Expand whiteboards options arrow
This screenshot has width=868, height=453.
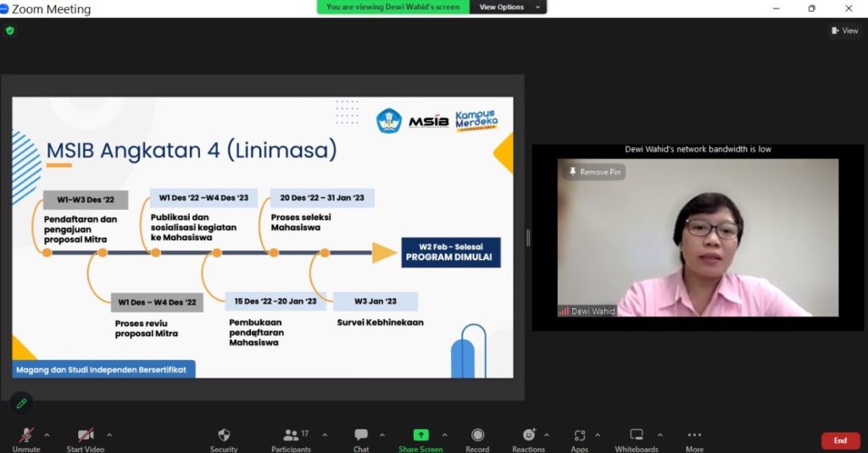(660, 435)
